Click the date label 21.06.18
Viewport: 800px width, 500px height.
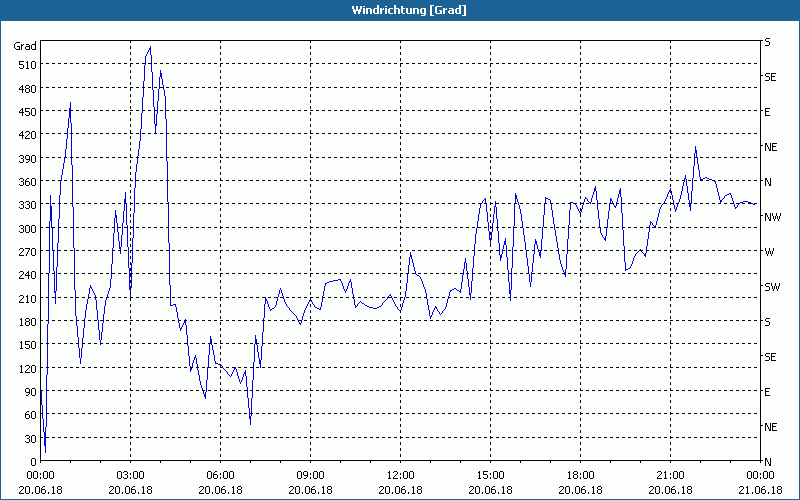click(760, 490)
